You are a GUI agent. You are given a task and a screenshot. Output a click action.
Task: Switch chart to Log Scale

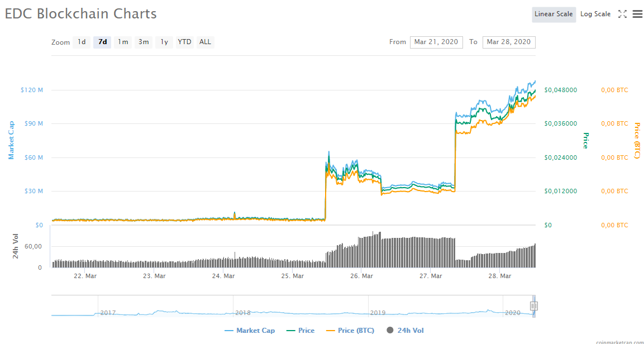pos(595,14)
